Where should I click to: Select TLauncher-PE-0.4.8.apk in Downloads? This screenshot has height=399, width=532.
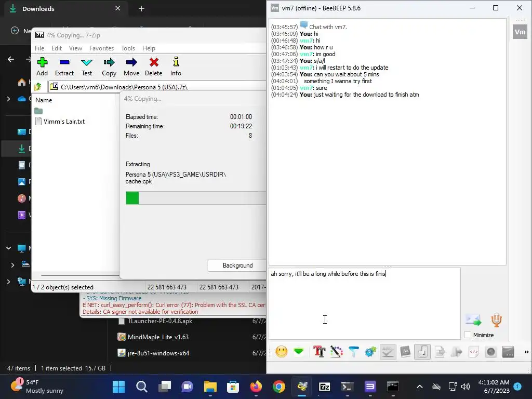[x=160, y=321]
